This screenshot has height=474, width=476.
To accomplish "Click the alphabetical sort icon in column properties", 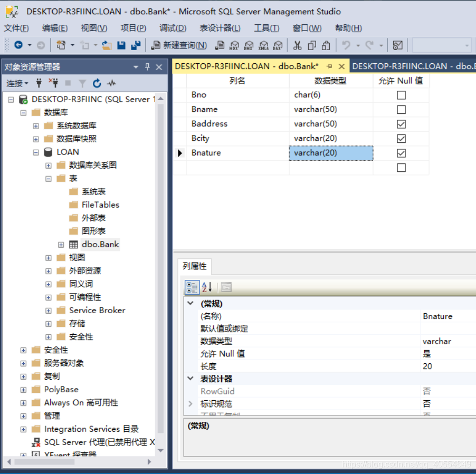I will tap(207, 287).
